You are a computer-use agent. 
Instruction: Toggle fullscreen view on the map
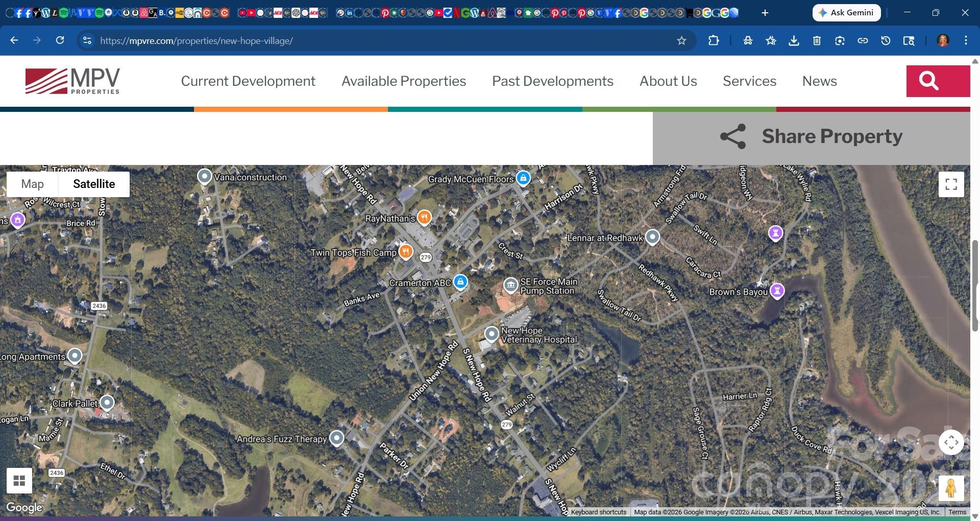(x=951, y=184)
